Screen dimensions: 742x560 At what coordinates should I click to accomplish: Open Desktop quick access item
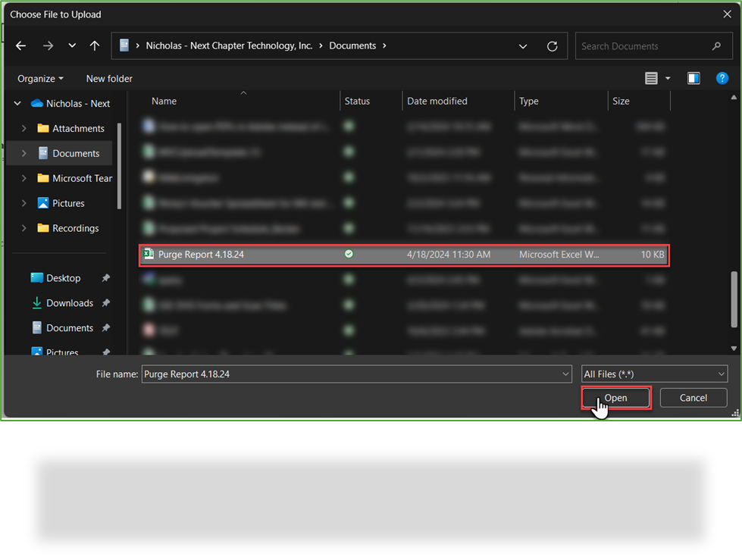[x=55, y=278]
